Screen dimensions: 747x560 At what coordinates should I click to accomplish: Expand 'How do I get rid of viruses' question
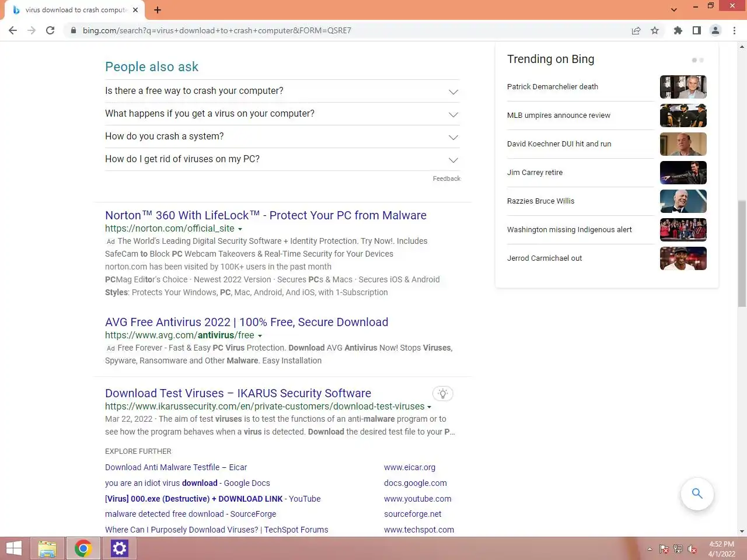pos(282,159)
